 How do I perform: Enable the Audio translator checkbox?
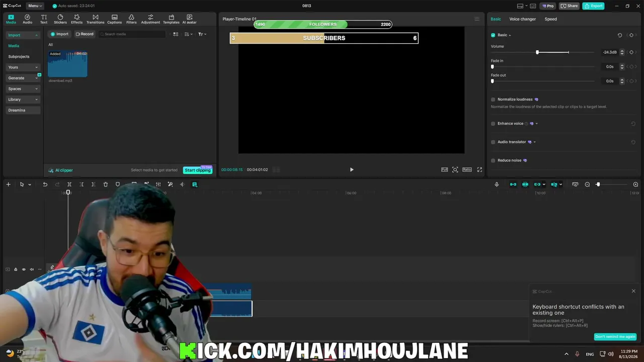click(x=493, y=142)
